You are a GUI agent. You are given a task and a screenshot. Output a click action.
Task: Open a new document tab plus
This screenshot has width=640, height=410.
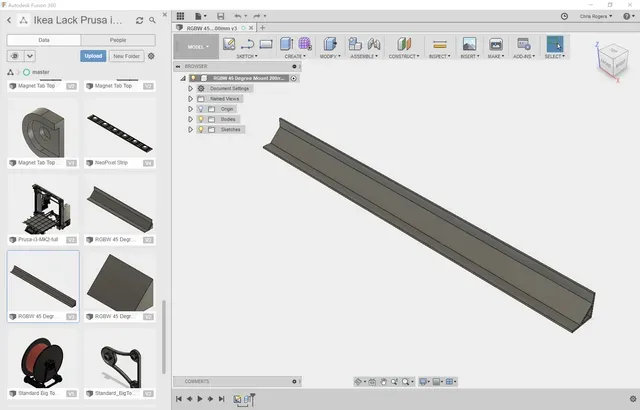coord(262,28)
